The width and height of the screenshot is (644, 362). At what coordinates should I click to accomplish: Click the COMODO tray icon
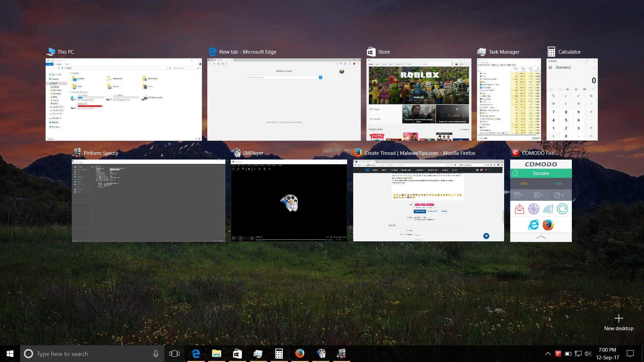click(x=558, y=354)
